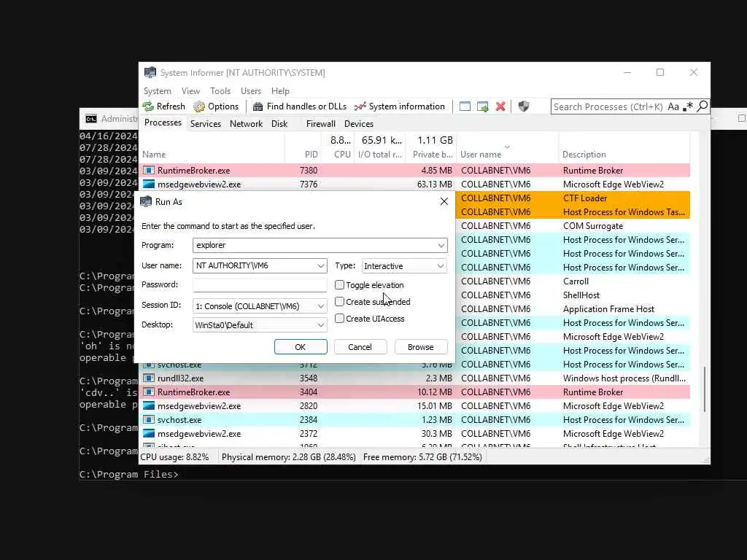
Task: Toggle the regex search icon
Action: [687, 106]
